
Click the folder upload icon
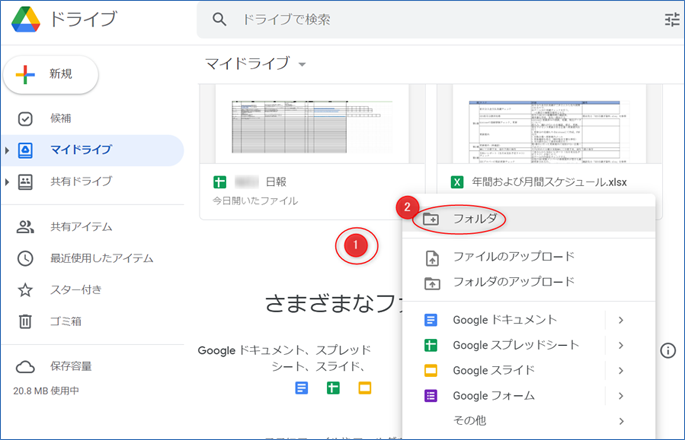[432, 283]
